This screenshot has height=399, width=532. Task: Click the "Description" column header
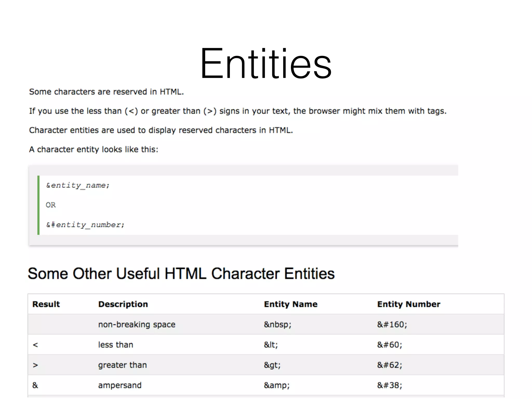pyautogui.click(x=123, y=304)
